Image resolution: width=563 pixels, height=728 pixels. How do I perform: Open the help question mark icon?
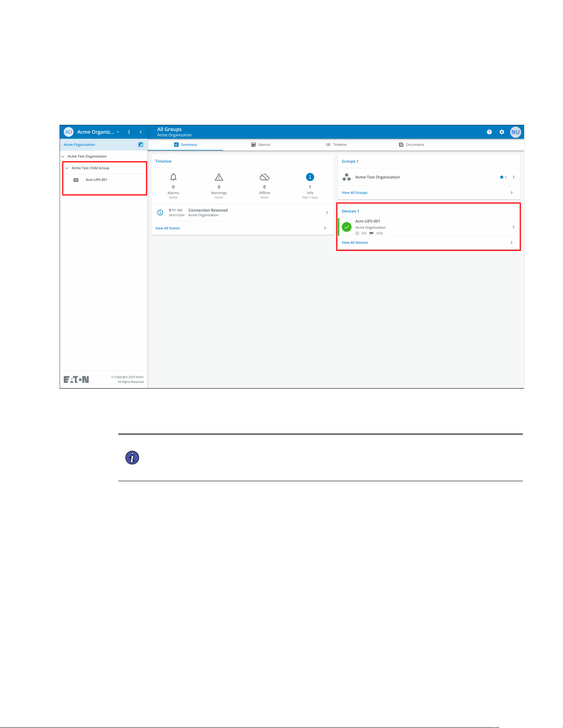[489, 132]
